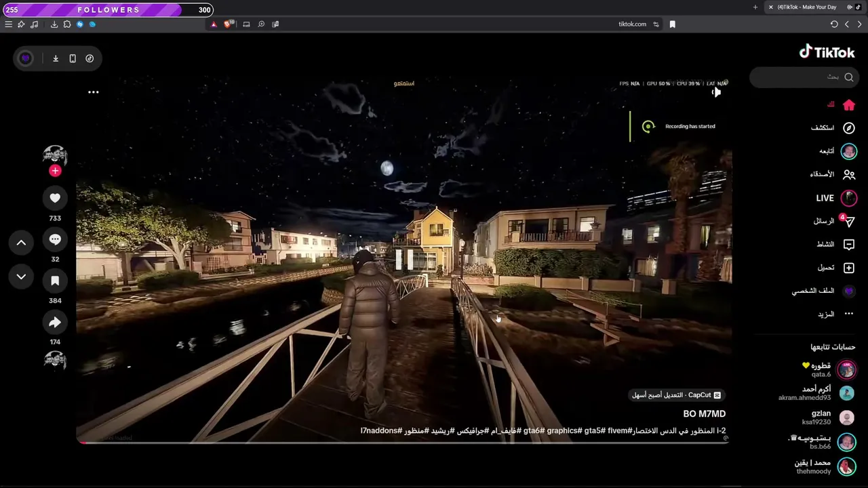The height and width of the screenshot is (488, 868).
Task: Expand the More menu with three dots
Action: point(837,314)
